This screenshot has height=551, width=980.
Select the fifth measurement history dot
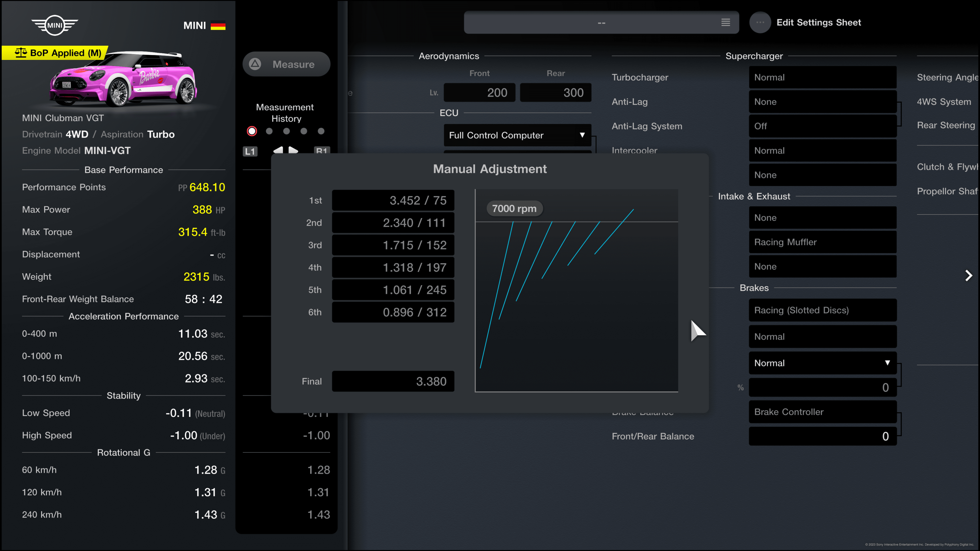(x=321, y=131)
